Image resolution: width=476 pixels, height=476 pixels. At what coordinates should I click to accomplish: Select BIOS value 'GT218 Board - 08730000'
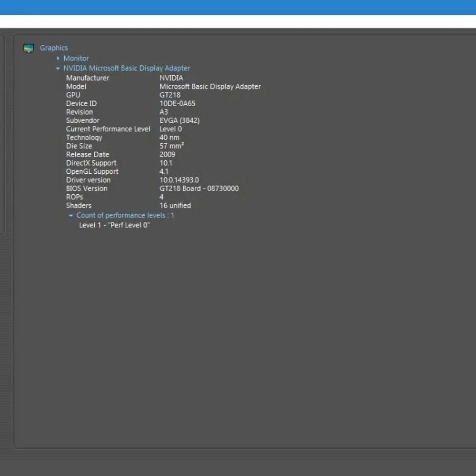click(199, 188)
